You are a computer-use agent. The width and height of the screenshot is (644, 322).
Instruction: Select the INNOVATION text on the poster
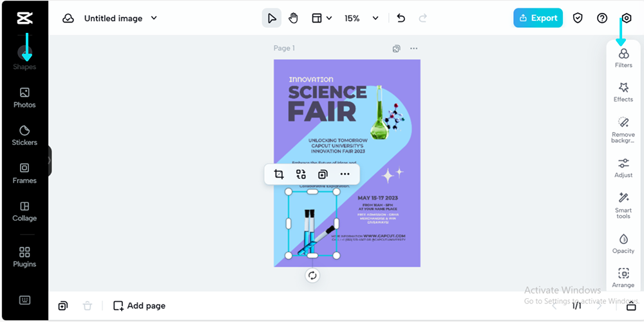tap(311, 79)
